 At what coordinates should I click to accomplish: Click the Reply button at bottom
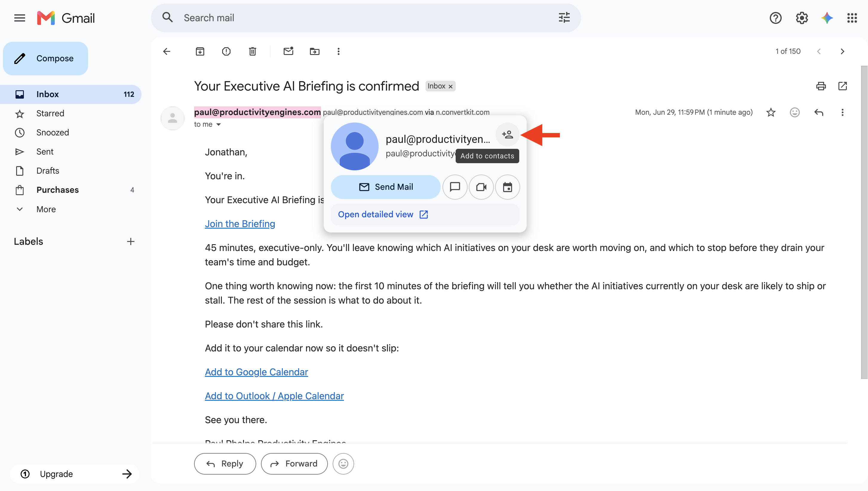coord(225,464)
